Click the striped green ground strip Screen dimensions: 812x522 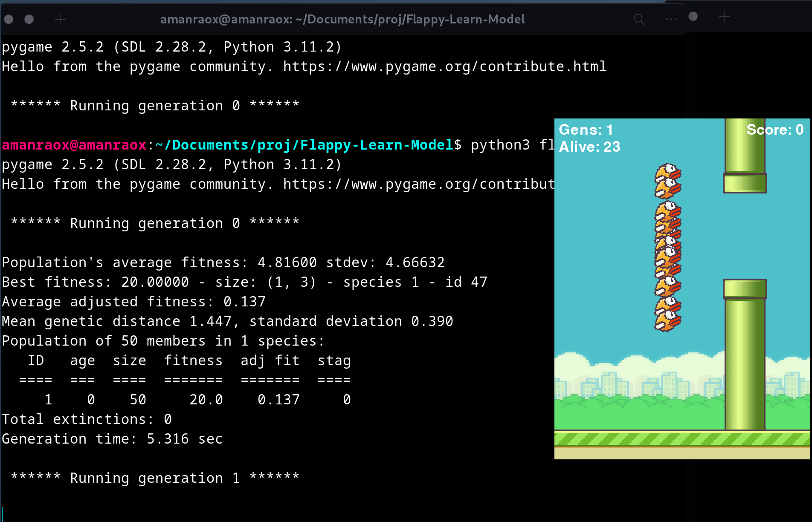[681, 439]
